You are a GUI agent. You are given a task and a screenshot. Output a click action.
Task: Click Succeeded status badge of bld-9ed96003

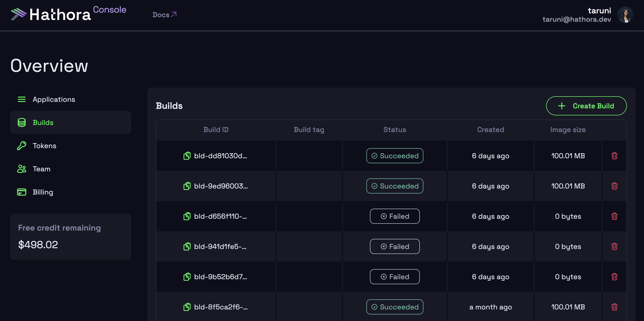point(395,186)
